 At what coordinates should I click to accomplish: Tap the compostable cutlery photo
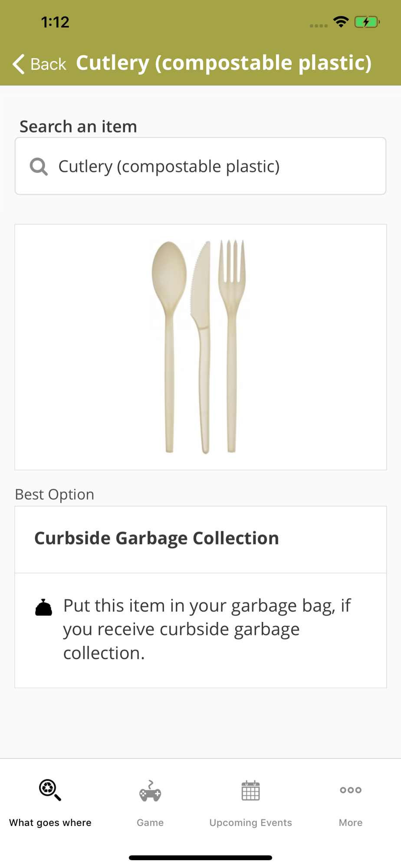(200, 347)
